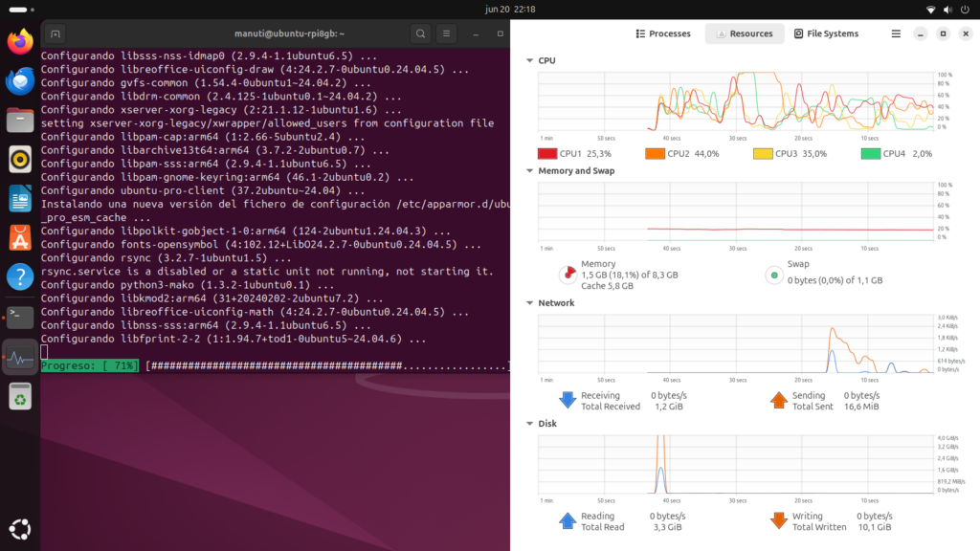This screenshot has height=551, width=980.
Task: Change the CPU2 orange color swatch
Action: click(x=655, y=154)
